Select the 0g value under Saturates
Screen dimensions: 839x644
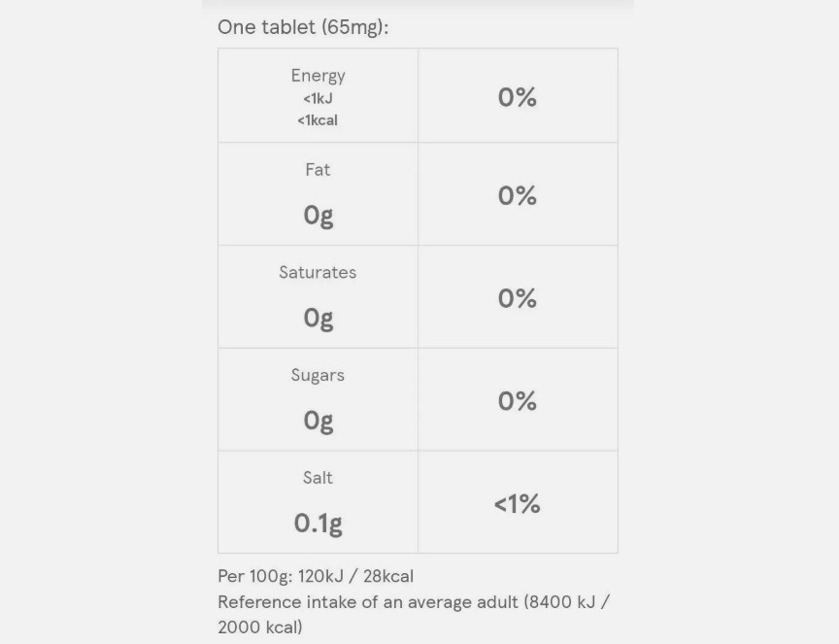point(318,318)
